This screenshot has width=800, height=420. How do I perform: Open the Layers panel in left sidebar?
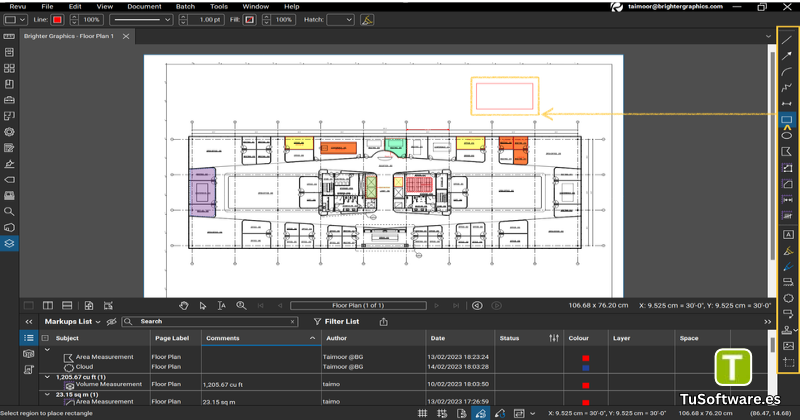(9, 243)
